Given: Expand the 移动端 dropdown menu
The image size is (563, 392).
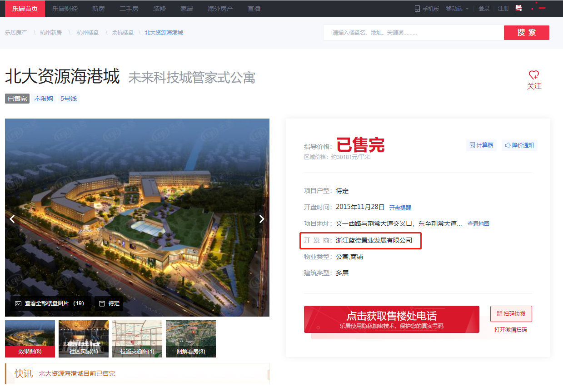Looking at the screenshot, I should (457, 9).
